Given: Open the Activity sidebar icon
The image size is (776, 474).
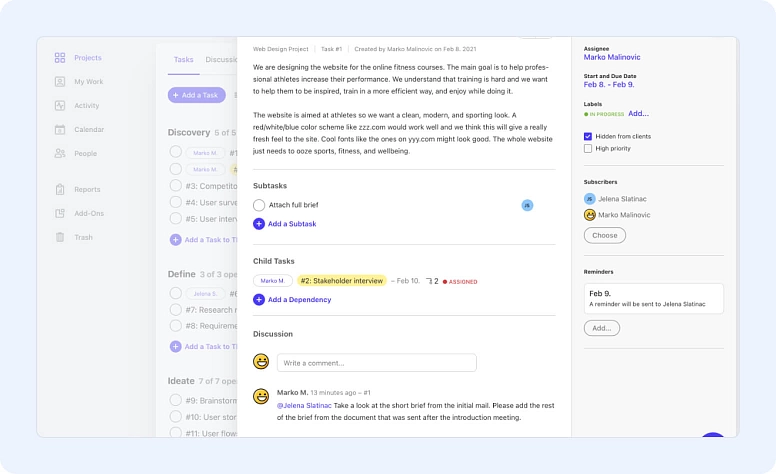Looking at the screenshot, I should [60, 106].
